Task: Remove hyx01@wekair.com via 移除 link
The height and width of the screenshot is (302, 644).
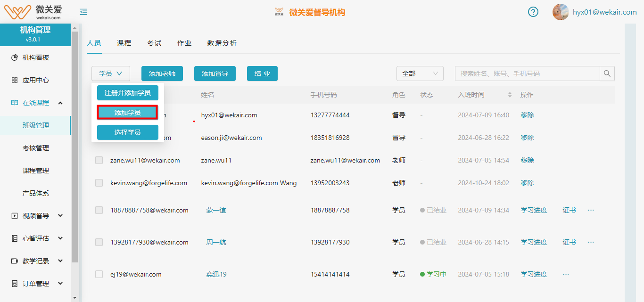Action: [527, 115]
